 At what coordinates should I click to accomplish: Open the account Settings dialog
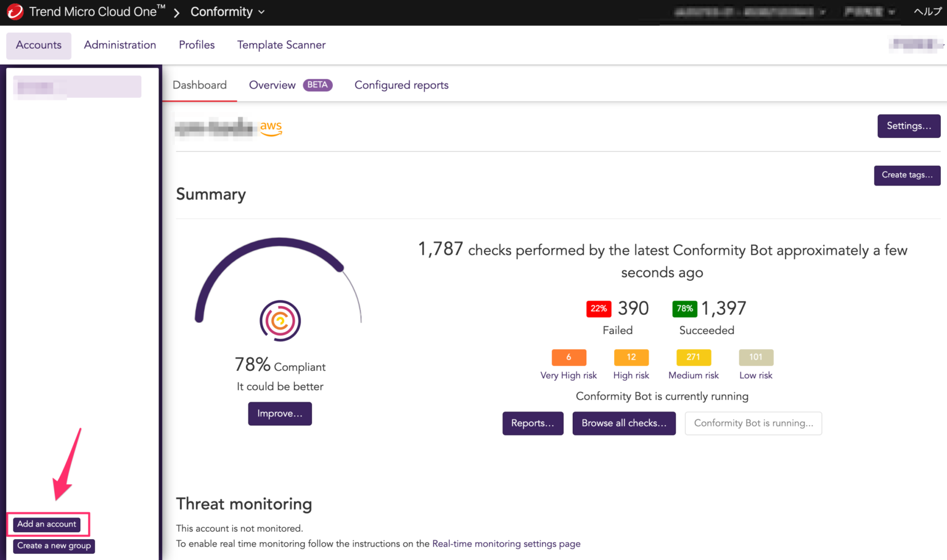coord(909,126)
